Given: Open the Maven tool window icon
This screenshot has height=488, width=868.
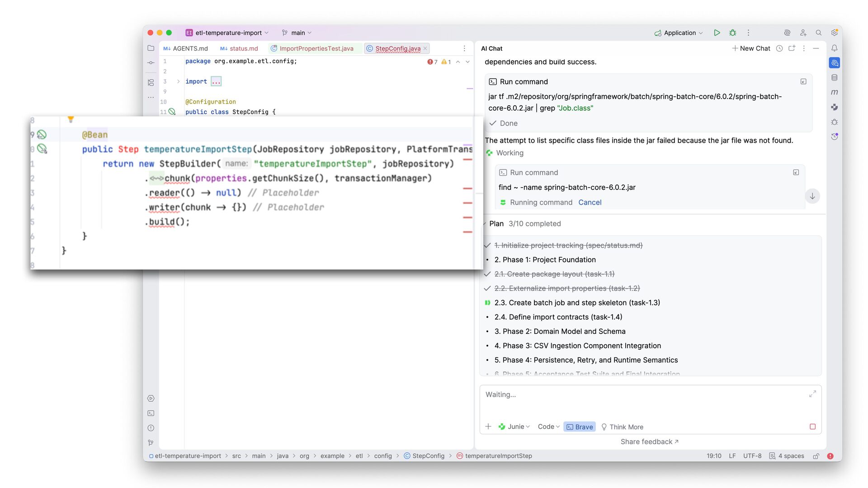Looking at the screenshot, I should pos(834,92).
